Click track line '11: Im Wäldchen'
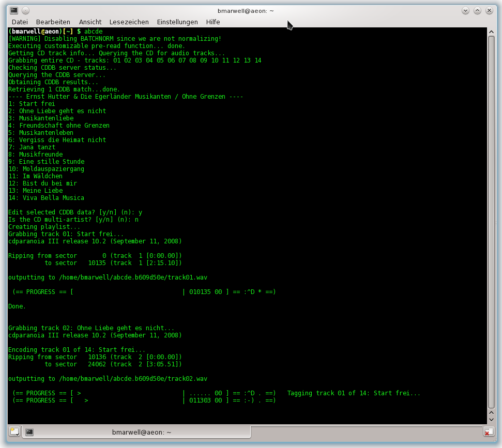 tap(36, 176)
